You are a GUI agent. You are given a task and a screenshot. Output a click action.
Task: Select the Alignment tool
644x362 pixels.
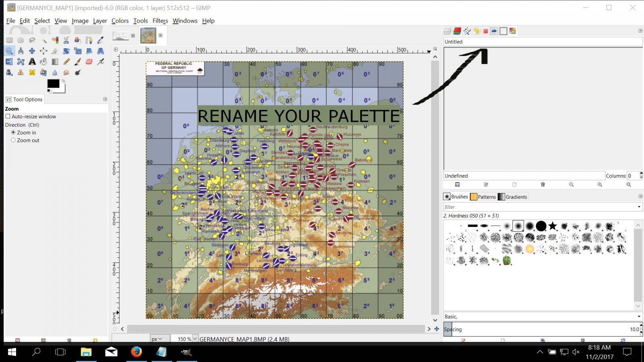point(43,51)
